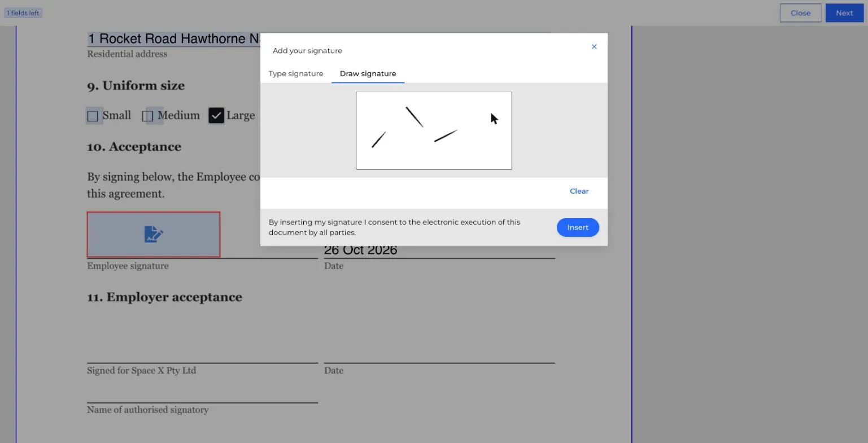Click the '9. Uniform size' heading
The width and height of the screenshot is (868, 443).
[x=136, y=86]
